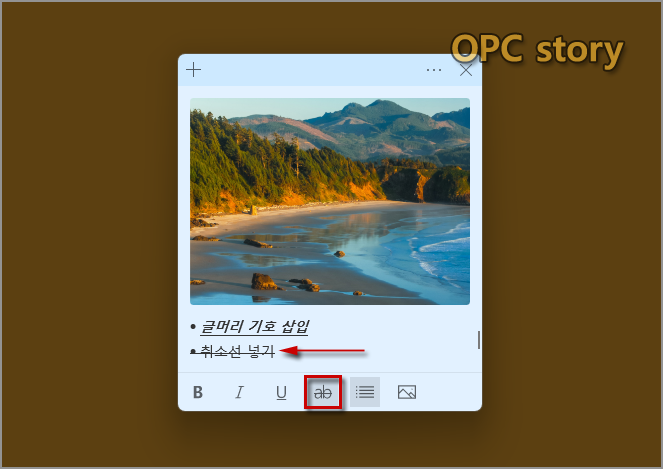
Task: Click the note's light blue title bar
Action: point(313,70)
